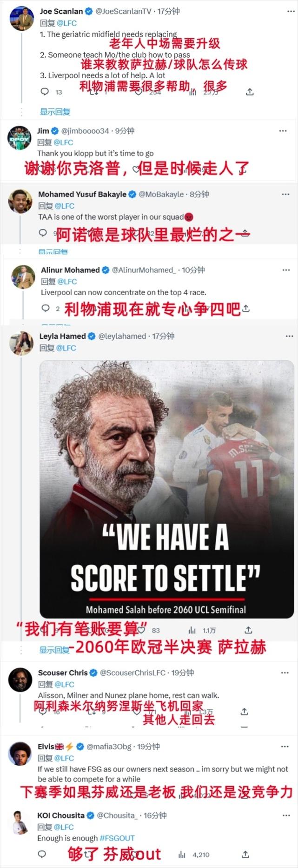Open more options on Elvis's tweet
298x868 pixels.
(x=285, y=747)
